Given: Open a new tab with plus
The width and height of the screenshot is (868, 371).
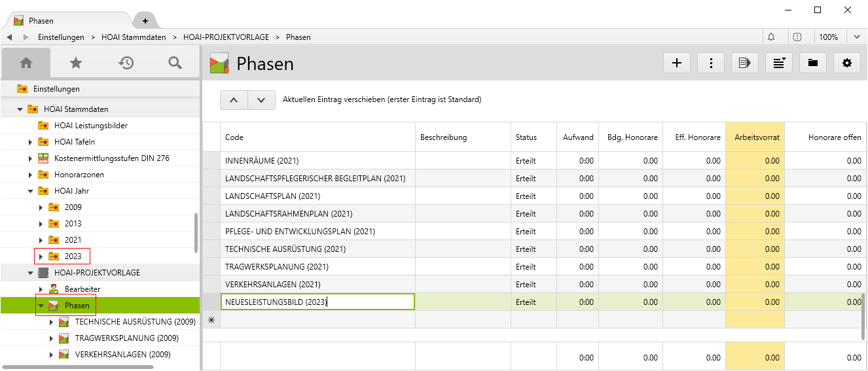Looking at the screenshot, I should point(145,21).
